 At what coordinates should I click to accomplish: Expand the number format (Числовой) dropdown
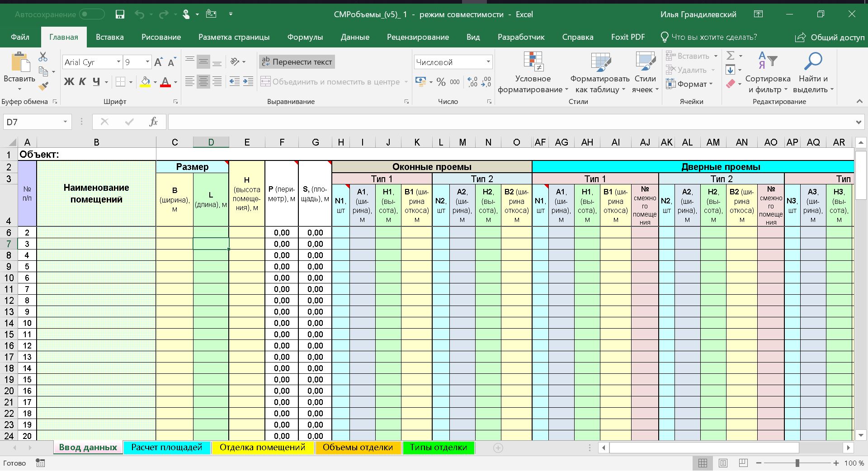tap(488, 62)
